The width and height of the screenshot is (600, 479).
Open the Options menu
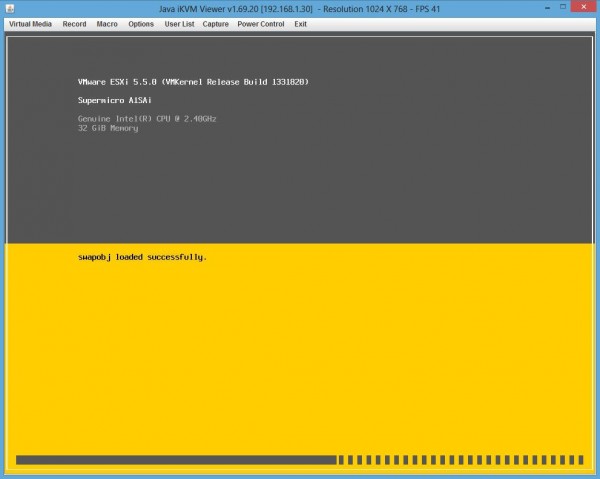pos(141,24)
